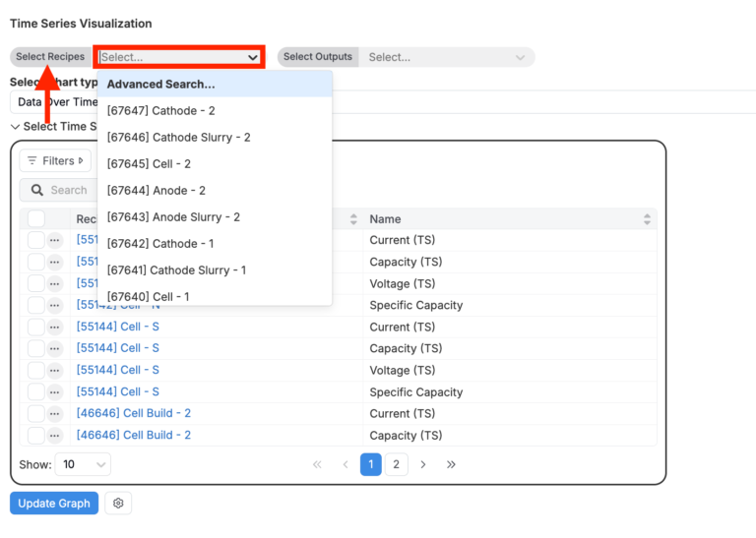Select recipe [67646] Cathode Slurry - 2
Viewport: 756px width, 538px height.
pos(215,138)
